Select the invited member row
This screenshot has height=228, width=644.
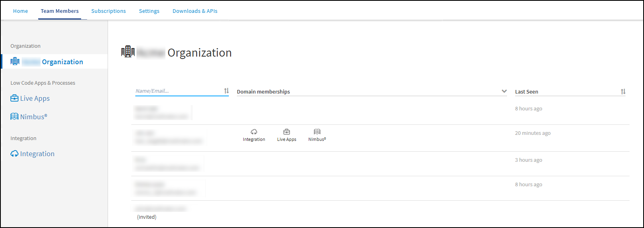click(161, 213)
